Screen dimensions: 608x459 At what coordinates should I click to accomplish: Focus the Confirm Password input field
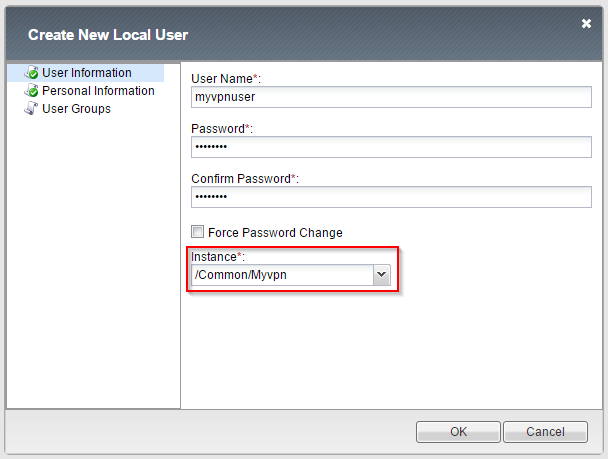pyautogui.click(x=391, y=197)
